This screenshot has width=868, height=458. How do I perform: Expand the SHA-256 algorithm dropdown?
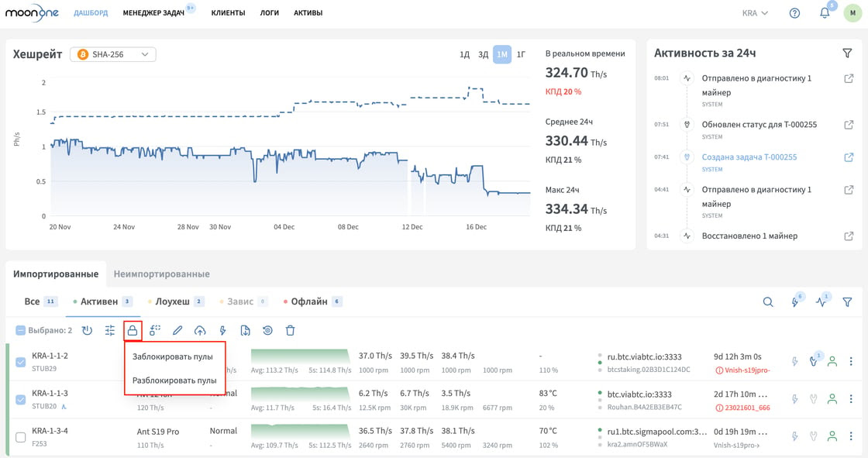[x=113, y=54]
